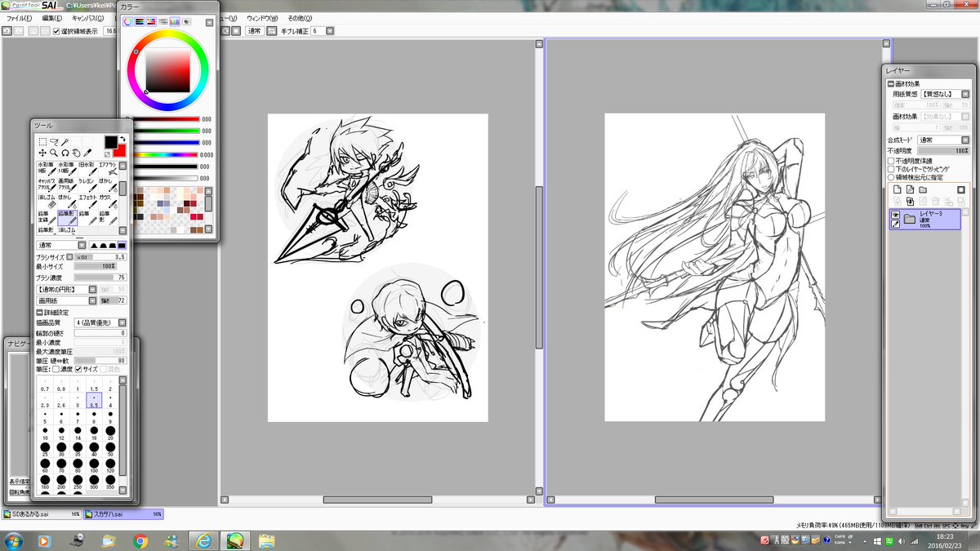The width and height of the screenshot is (980, 551).
Task: Open the 合成モード dropdown
Action: coord(964,140)
